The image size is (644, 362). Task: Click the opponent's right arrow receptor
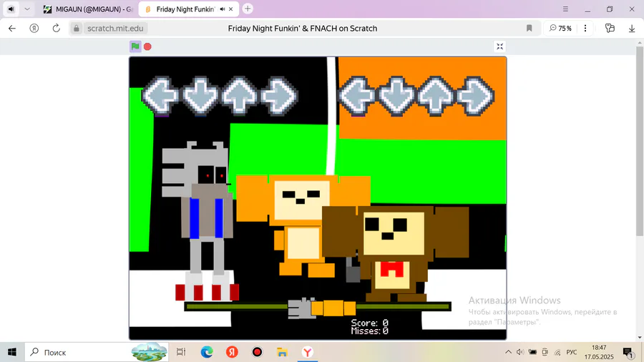click(x=279, y=96)
